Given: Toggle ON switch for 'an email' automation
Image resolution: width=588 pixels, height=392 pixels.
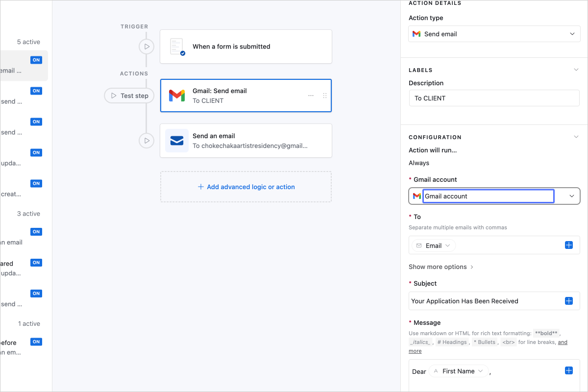Looking at the screenshot, I should pos(36,232).
